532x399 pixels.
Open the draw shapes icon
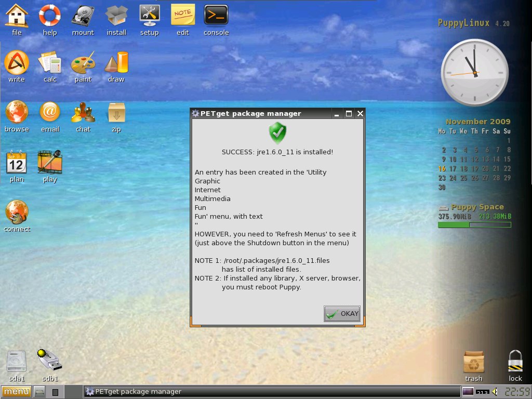pos(116,62)
